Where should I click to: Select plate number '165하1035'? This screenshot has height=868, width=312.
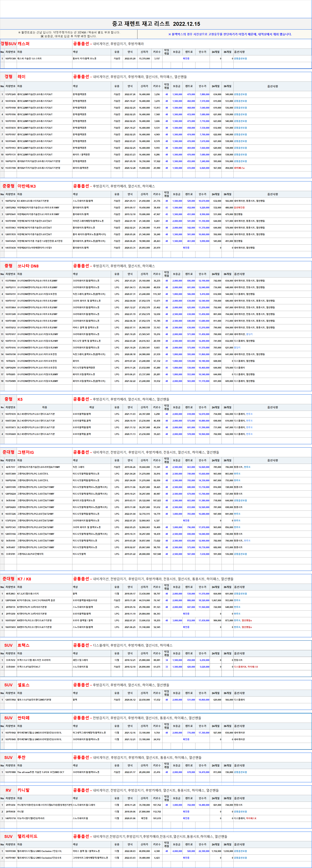tap(10, 414)
